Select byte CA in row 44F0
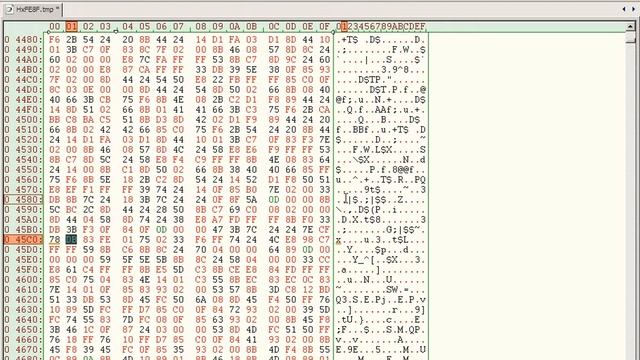This screenshot has width=640, height=360. point(324,110)
